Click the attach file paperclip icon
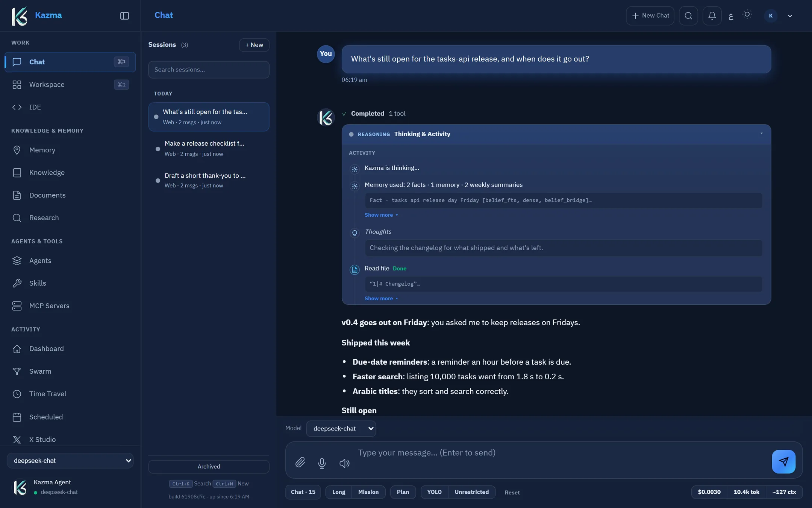The image size is (812, 508). click(300, 462)
